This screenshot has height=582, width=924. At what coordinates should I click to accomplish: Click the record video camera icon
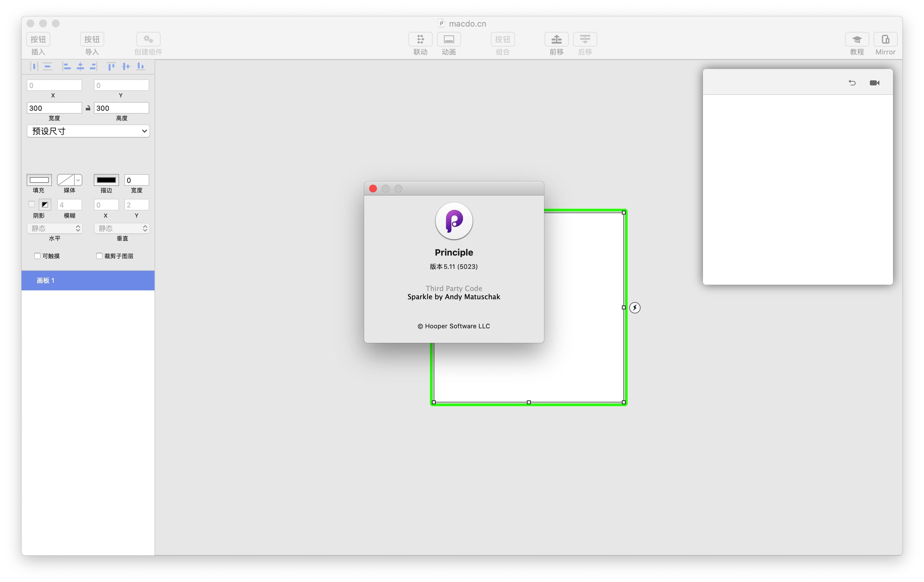point(874,83)
